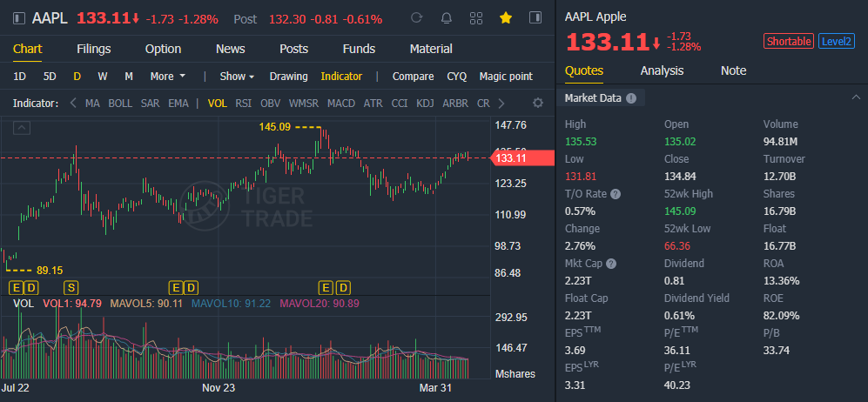Screen dimensions: 868x402
Task: Click the Shortable badge
Action: pos(789,41)
